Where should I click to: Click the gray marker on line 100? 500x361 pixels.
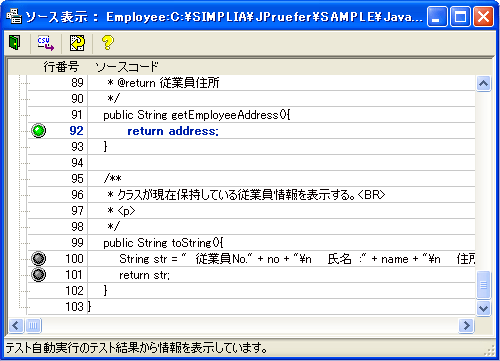pyautogui.click(x=38, y=259)
